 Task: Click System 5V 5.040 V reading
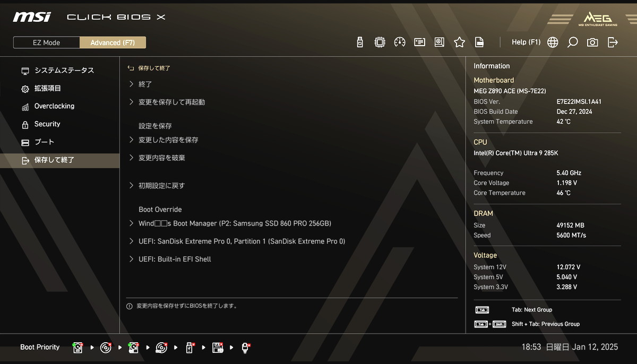pos(567,278)
